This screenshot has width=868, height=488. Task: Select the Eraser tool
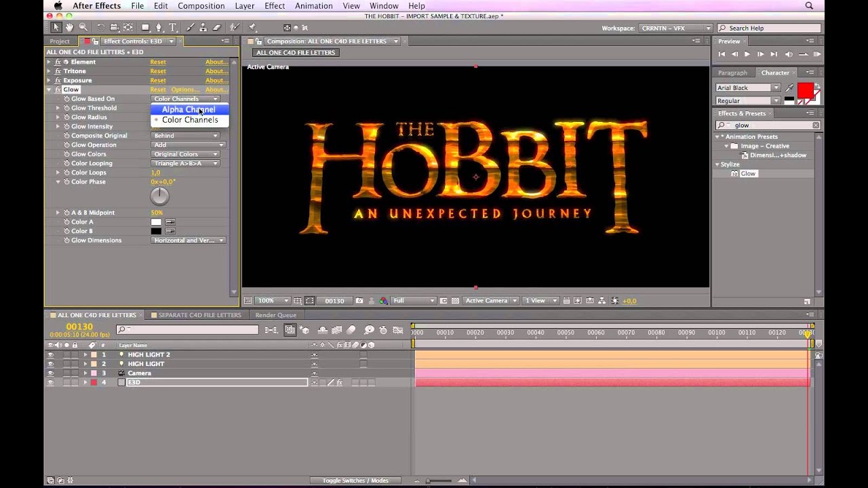pos(217,28)
